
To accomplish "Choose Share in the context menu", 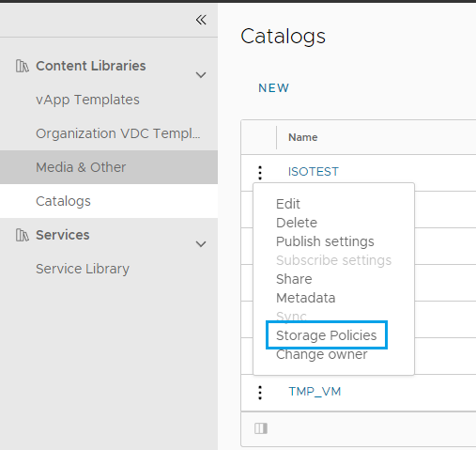I will tap(294, 279).
